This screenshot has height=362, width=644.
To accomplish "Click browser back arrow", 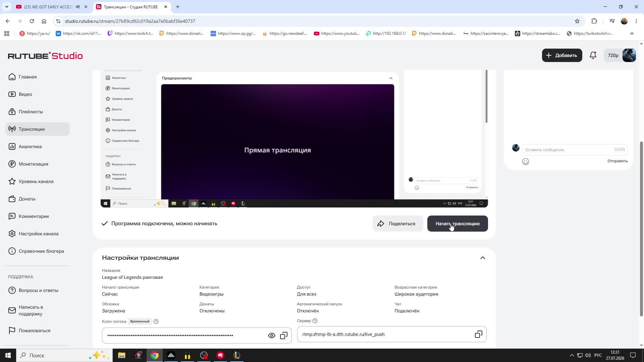I will [x=8, y=21].
